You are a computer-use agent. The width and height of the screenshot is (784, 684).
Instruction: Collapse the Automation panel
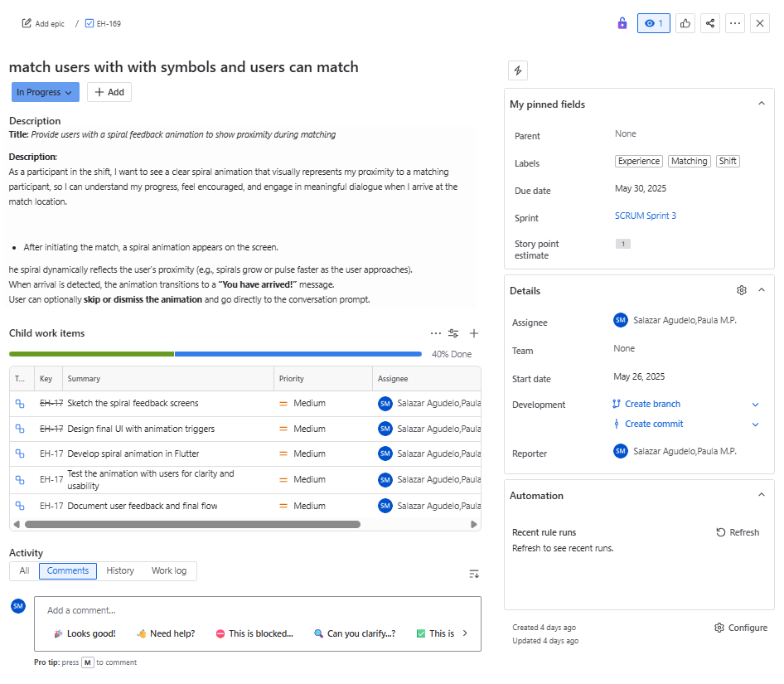tap(761, 495)
